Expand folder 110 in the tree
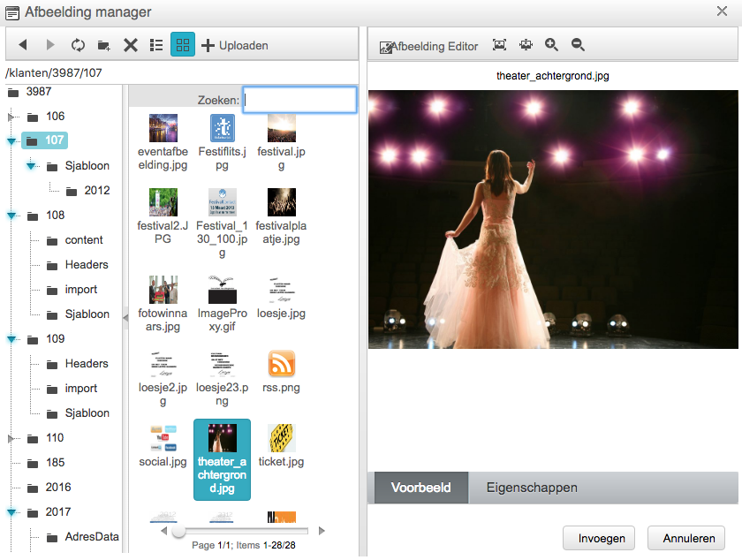The height and width of the screenshot is (560, 742). pyautogui.click(x=11, y=438)
